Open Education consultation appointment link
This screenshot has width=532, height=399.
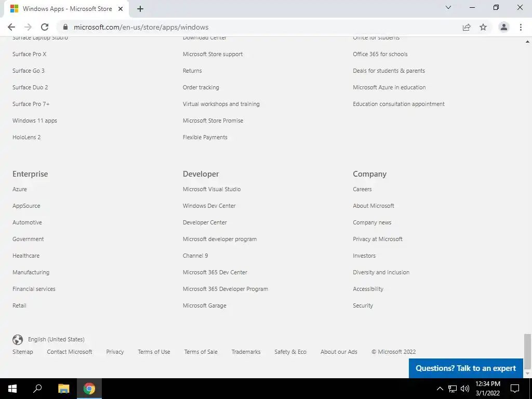(398, 104)
